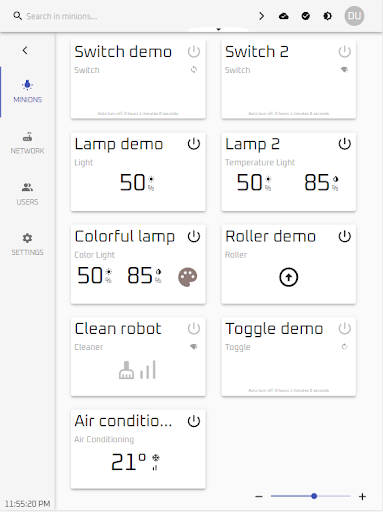Click the Roller demo up arrow icon
This screenshot has width=383, height=512.
[x=289, y=277]
